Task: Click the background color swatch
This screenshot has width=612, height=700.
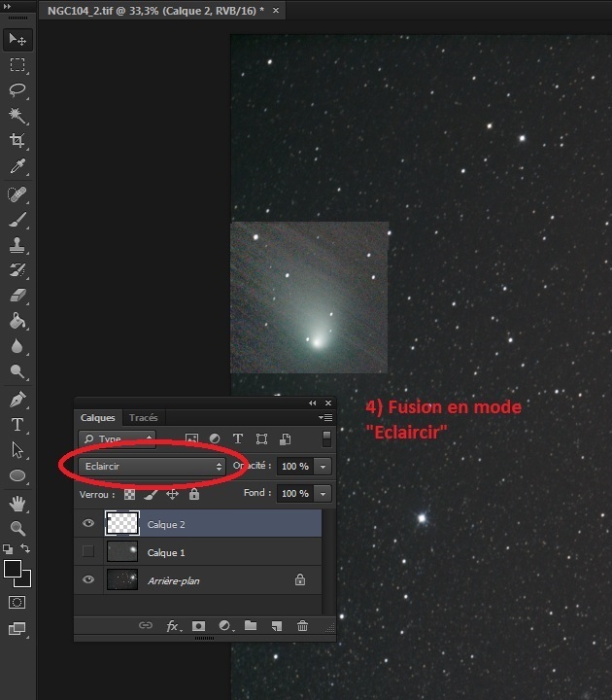Action: tap(25, 581)
